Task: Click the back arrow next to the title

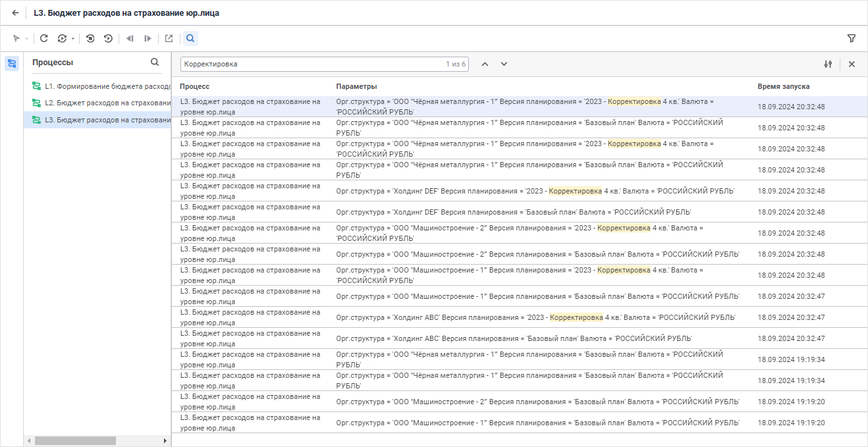Action: pyautogui.click(x=15, y=13)
